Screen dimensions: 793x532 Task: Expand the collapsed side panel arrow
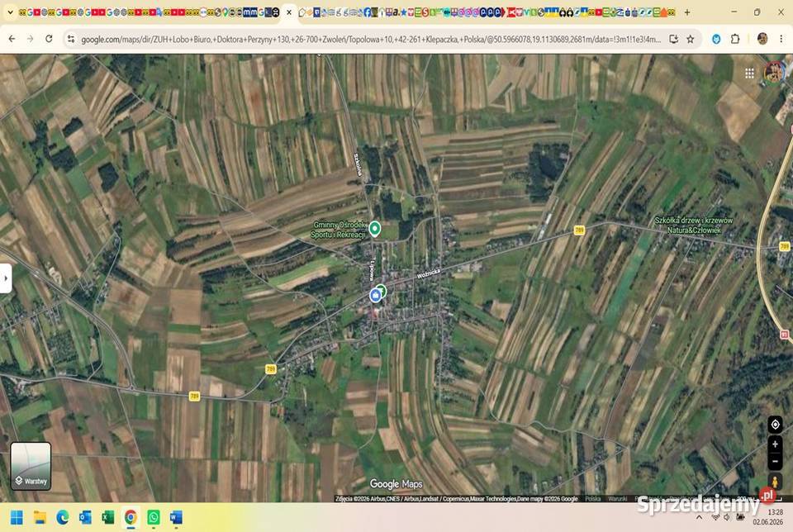tap(6, 278)
